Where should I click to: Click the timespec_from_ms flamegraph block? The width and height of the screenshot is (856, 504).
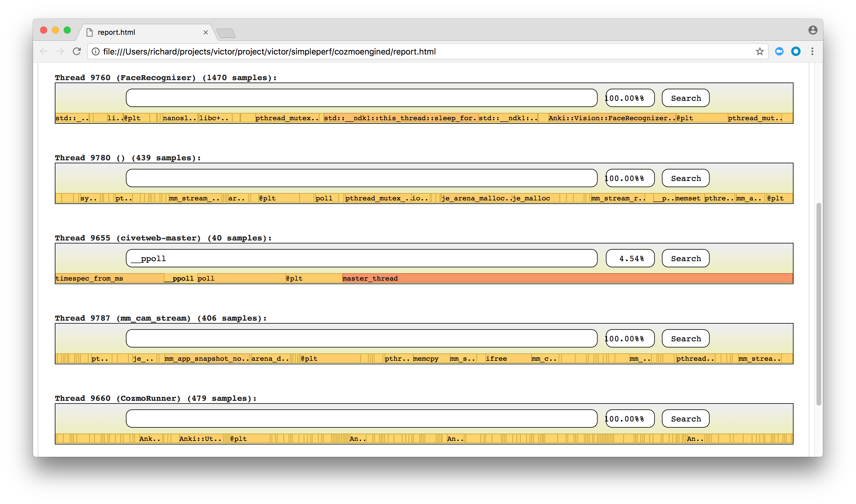point(109,279)
